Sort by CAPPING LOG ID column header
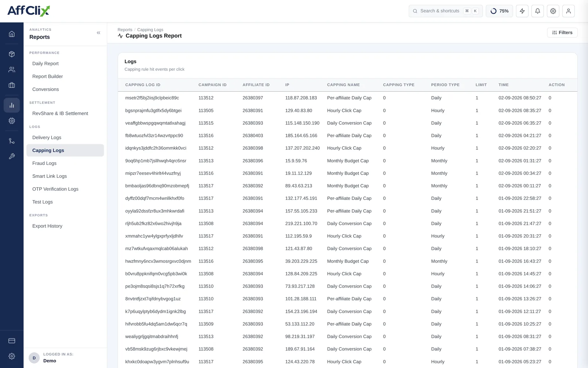Viewport: 588px width, 368px height. pos(143,85)
